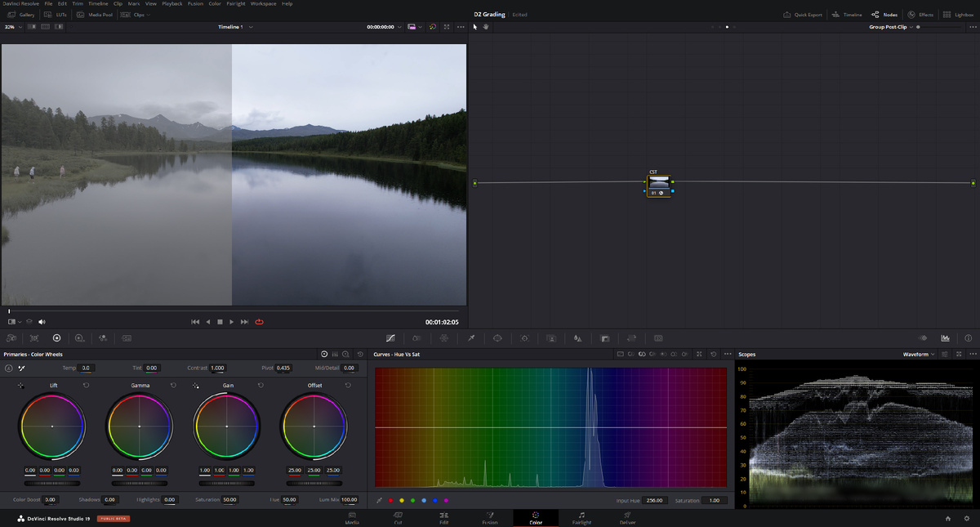Click the Quick Export button
Viewport: 980px width, 527px height.
point(803,15)
